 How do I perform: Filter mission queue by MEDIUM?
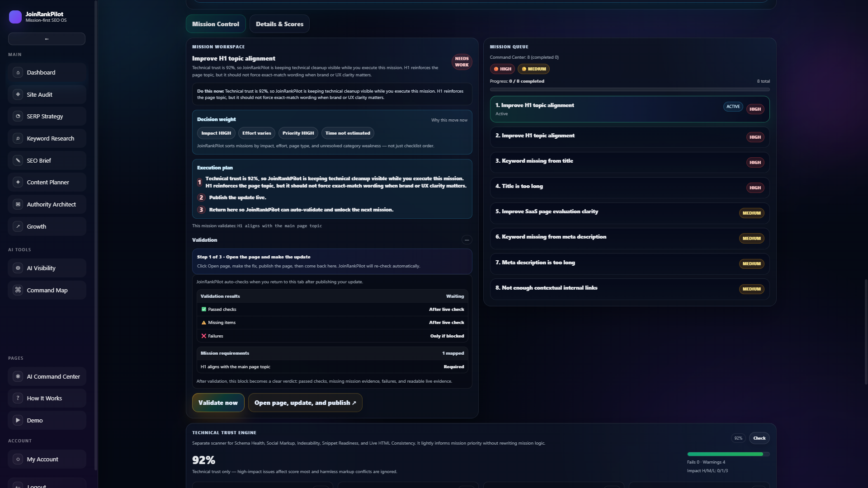point(533,69)
